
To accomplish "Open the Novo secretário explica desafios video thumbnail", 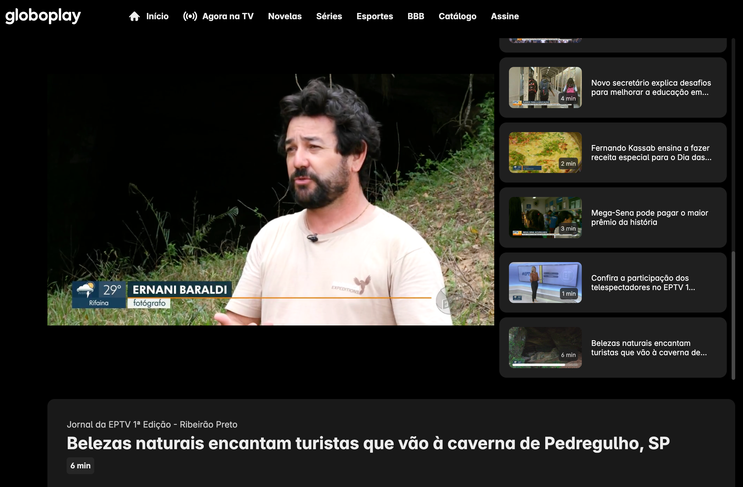I will (545, 87).
